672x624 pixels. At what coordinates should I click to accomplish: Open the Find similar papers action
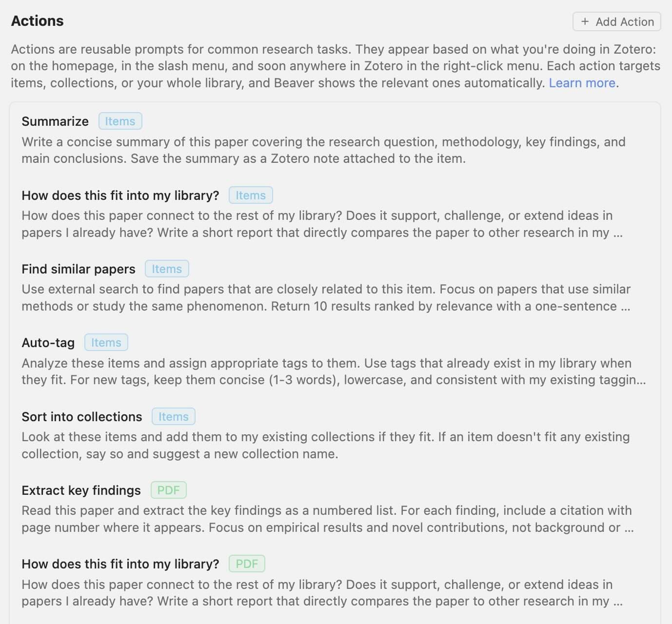(78, 269)
